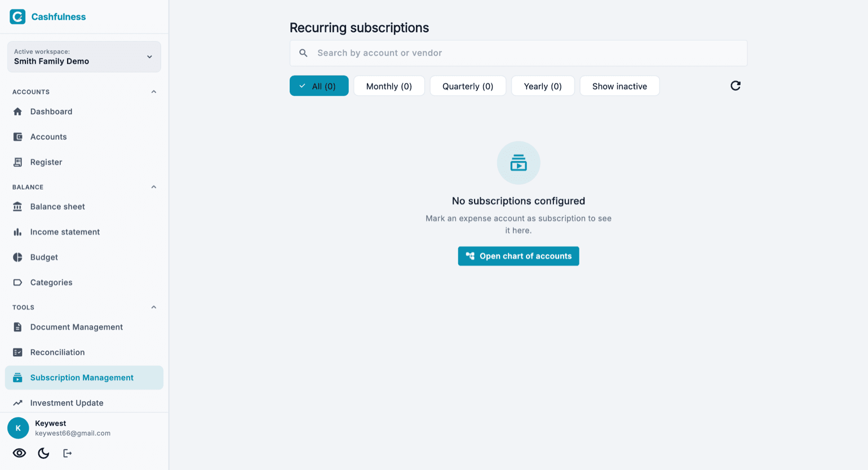The width and height of the screenshot is (868, 470).
Task: Click the logout icon
Action: pyautogui.click(x=67, y=453)
